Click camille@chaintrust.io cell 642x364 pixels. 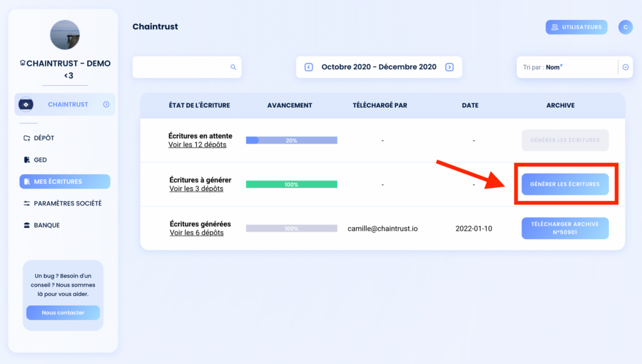click(x=382, y=229)
